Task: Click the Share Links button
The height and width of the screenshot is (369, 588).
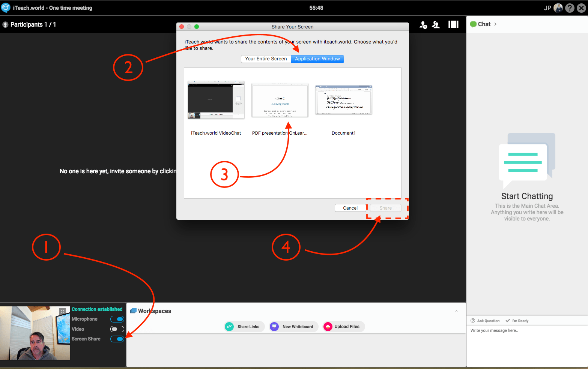Action: click(x=244, y=327)
